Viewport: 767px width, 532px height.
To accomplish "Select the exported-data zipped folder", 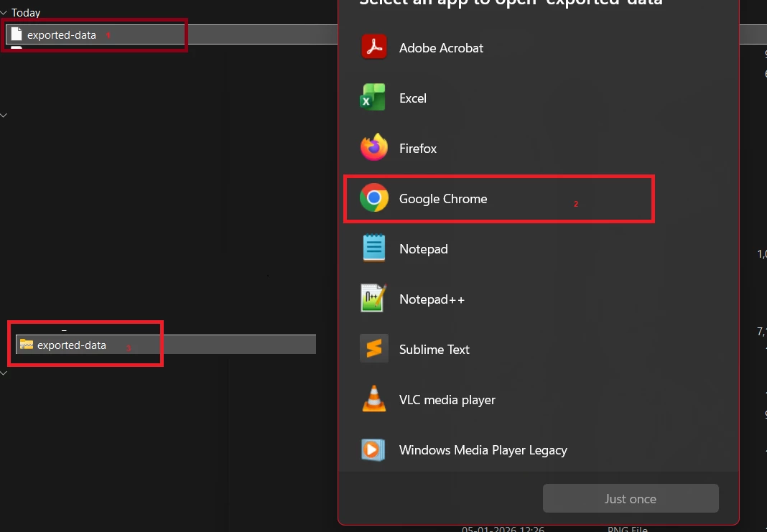I will (166, 345).
